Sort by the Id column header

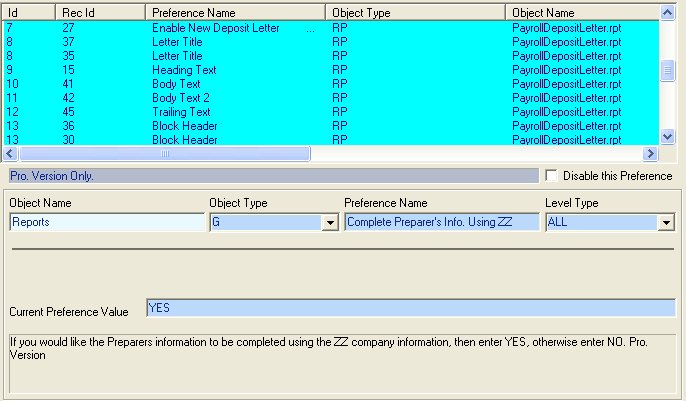(x=29, y=13)
